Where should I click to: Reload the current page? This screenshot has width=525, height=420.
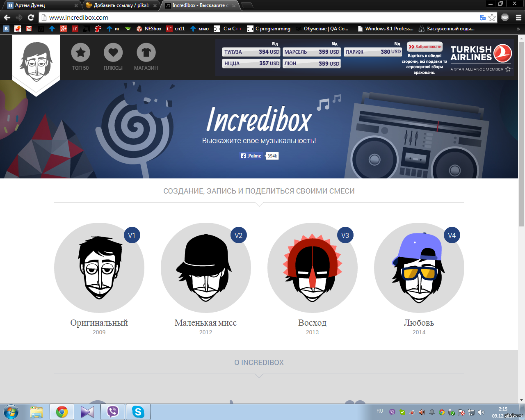[31, 17]
